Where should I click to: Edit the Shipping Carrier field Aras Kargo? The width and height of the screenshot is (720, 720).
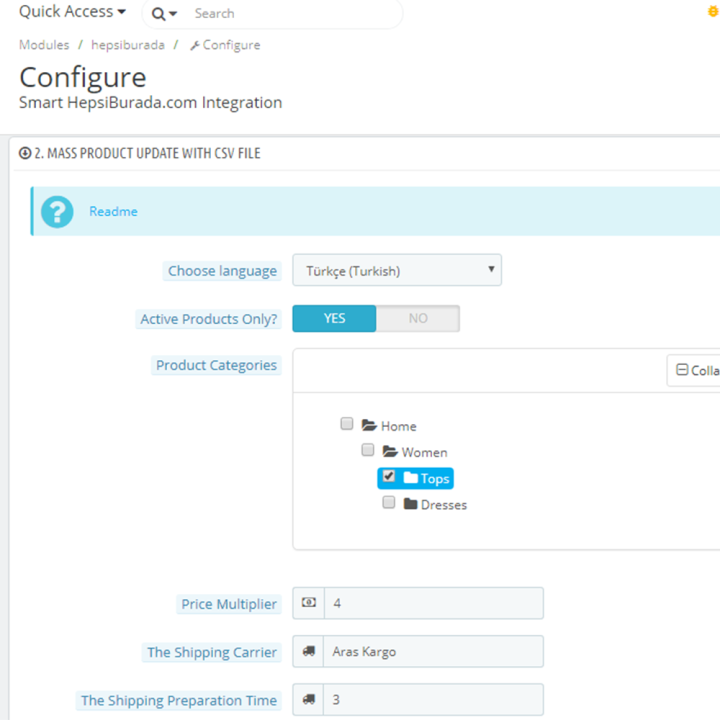[433, 651]
